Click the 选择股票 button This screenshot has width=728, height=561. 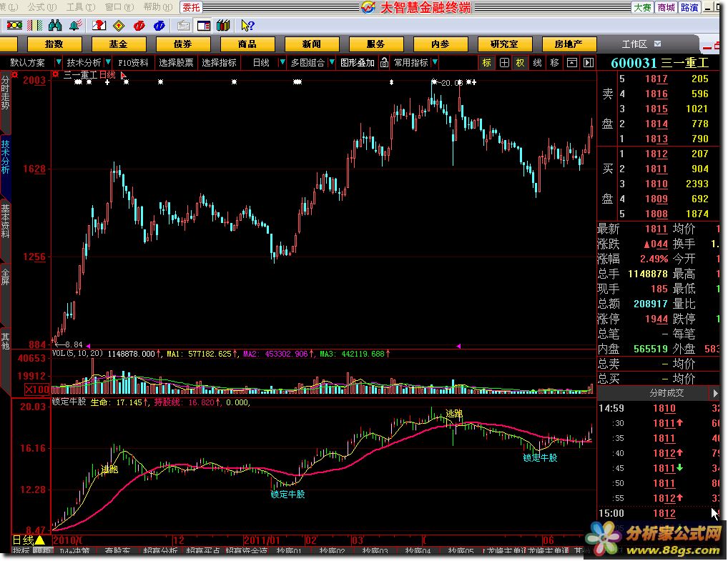coord(176,62)
